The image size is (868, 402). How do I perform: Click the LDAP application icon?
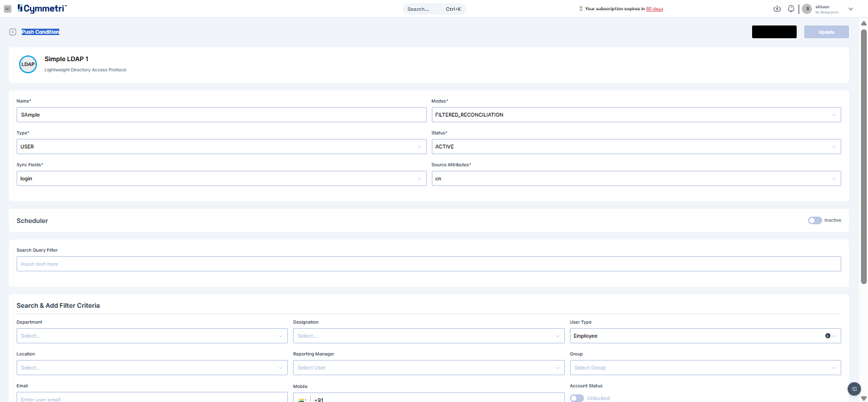coord(28,64)
